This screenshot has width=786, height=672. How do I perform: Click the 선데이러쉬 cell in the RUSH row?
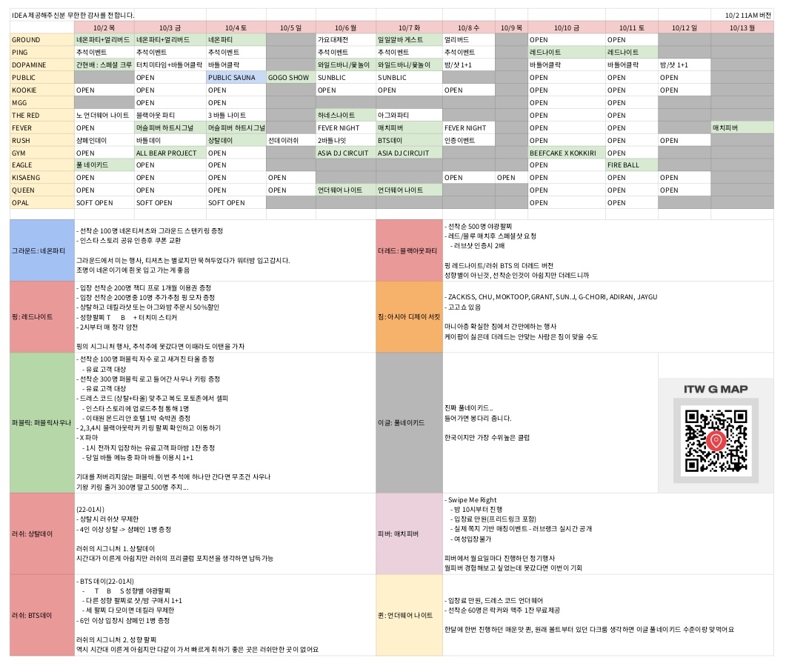[290, 140]
